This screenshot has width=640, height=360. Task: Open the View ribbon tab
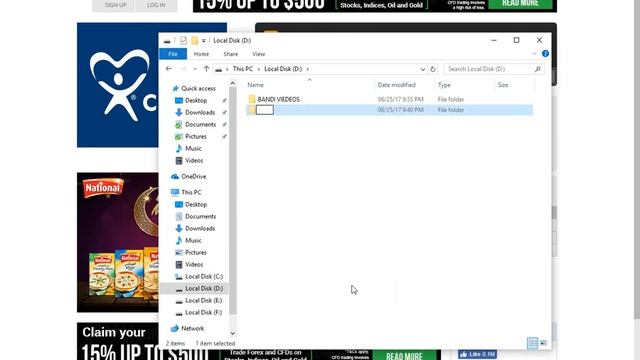258,54
